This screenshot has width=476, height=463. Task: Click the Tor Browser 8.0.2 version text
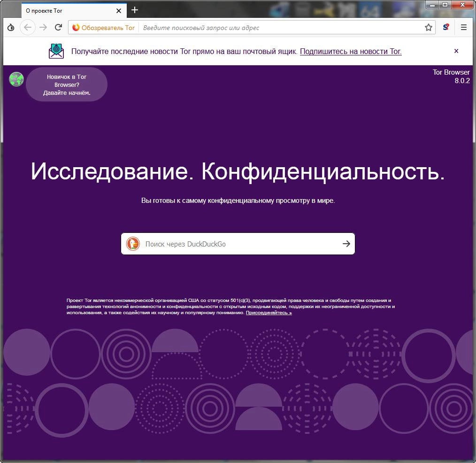[x=451, y=76]
